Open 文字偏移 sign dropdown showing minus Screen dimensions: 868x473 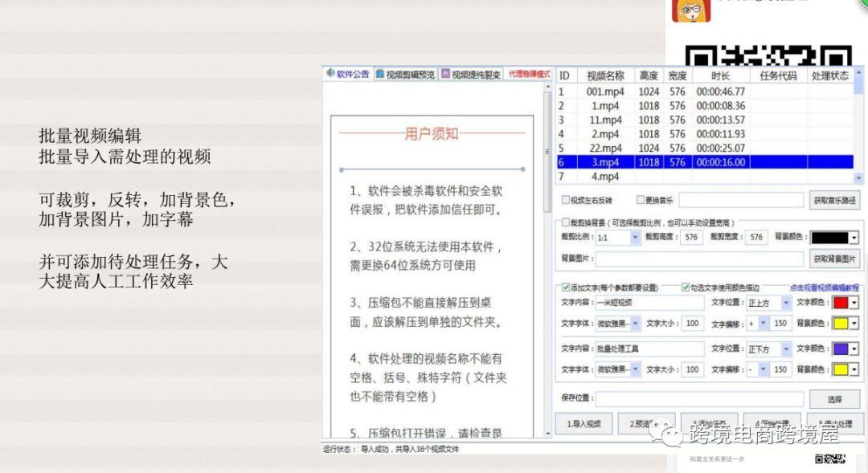pos(763,369)
